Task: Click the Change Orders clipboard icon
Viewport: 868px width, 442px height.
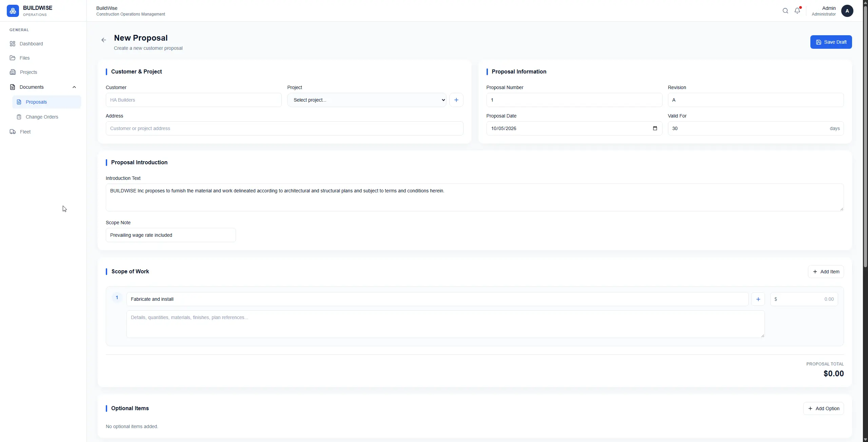Action: tap(19, 117)
